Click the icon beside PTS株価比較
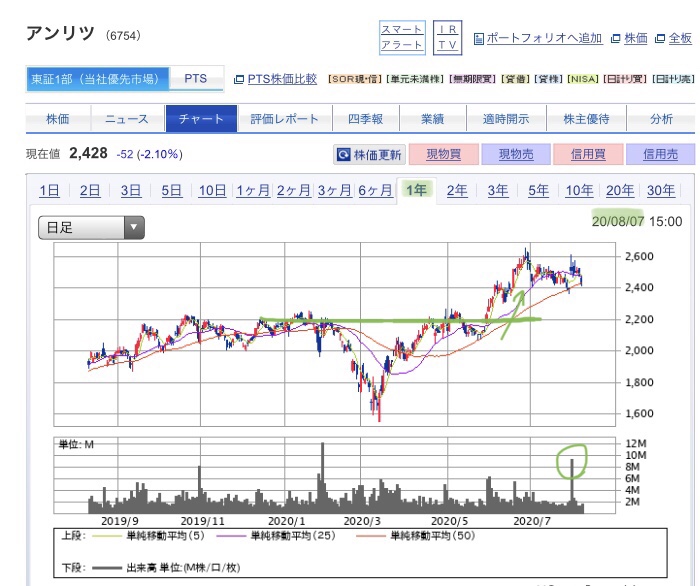The width and height of the screenshot is (700, 586). click(239, 79)
